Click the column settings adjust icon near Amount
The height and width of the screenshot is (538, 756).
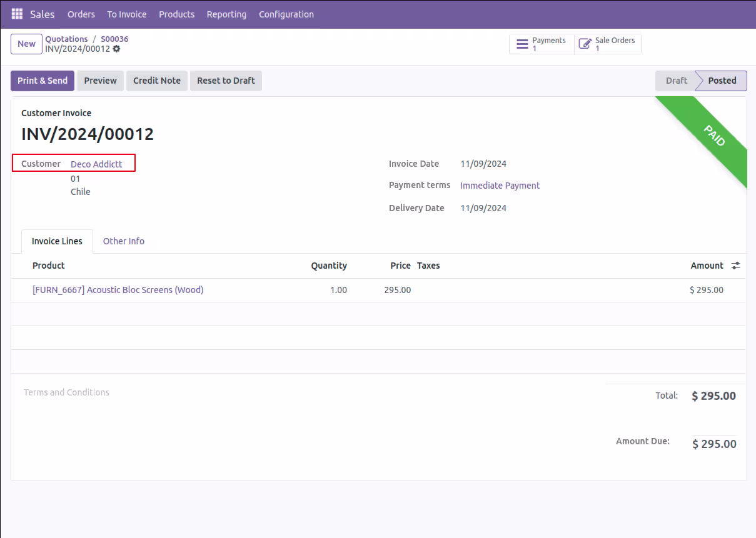pos(736,266)
